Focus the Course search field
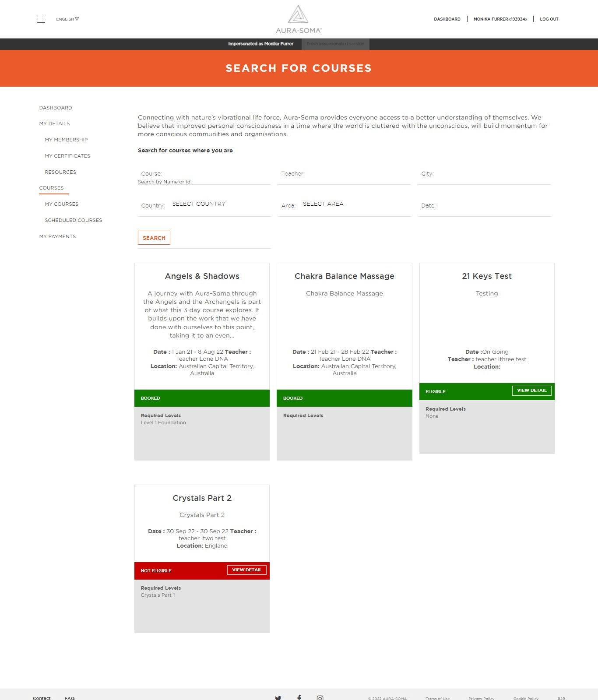Image resolution: width=598 pixels, height=700 pixels. (204, 174)
